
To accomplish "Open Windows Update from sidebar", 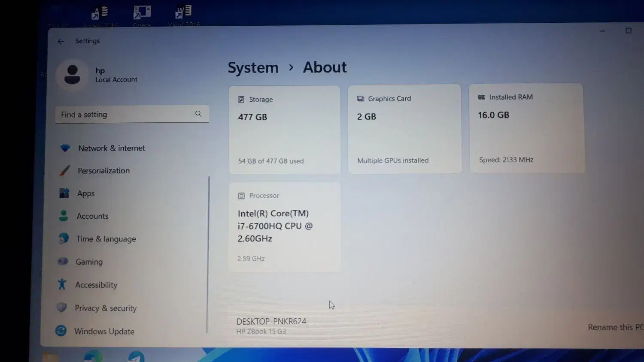I will pyautogui.click(x=104, y=331).
